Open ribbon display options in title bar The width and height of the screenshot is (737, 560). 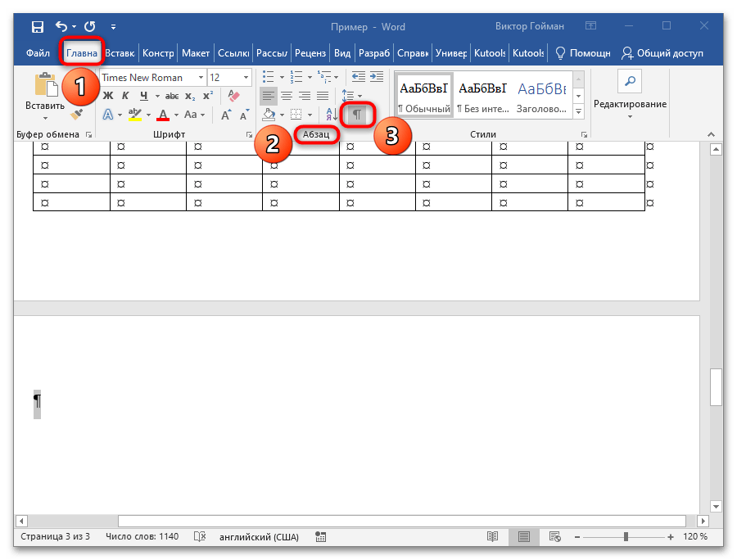pyautogui.click(x=590, y=26)
